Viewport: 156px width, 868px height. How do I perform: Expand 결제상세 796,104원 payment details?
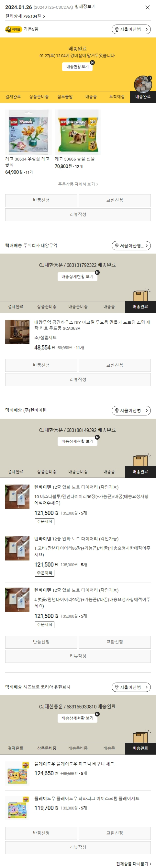coord(25,16)
